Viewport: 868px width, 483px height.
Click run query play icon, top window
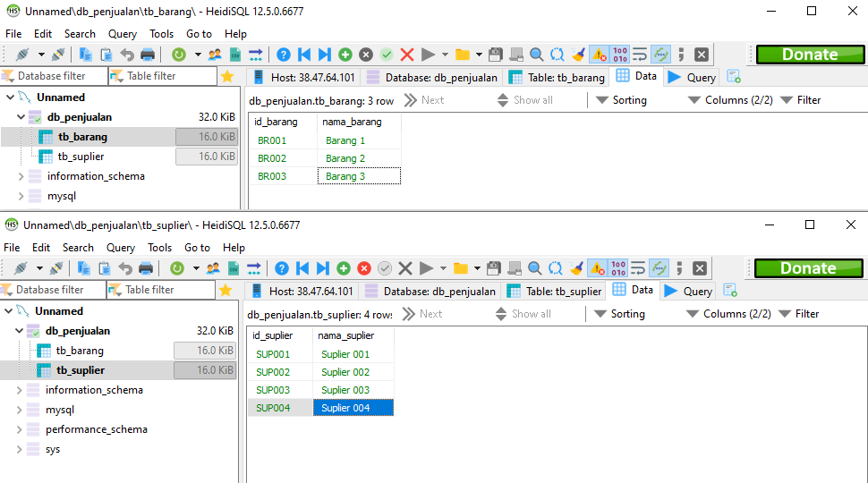click(x=428, y=55)
